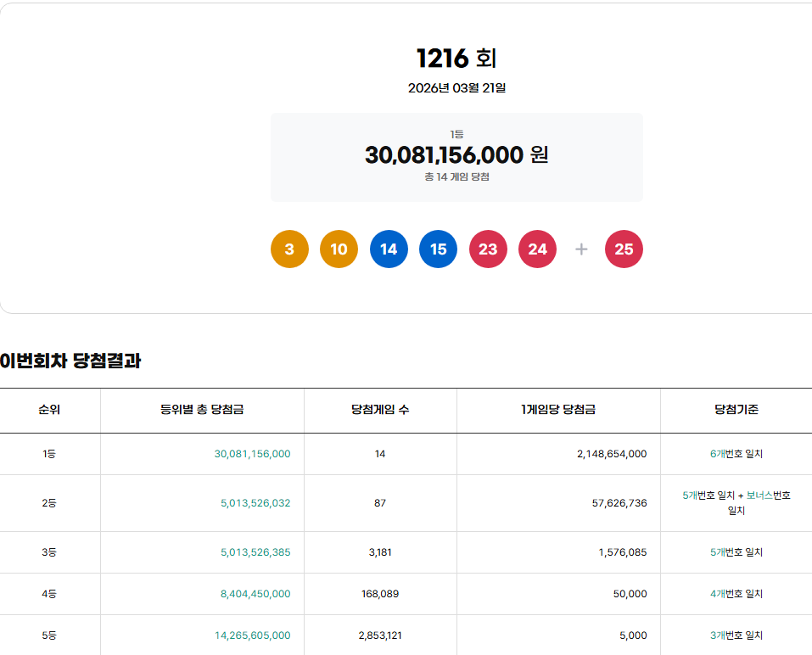Click the 당첨게임 수 column header
This screenshot has width=812, height=655.
pos(380,410)
